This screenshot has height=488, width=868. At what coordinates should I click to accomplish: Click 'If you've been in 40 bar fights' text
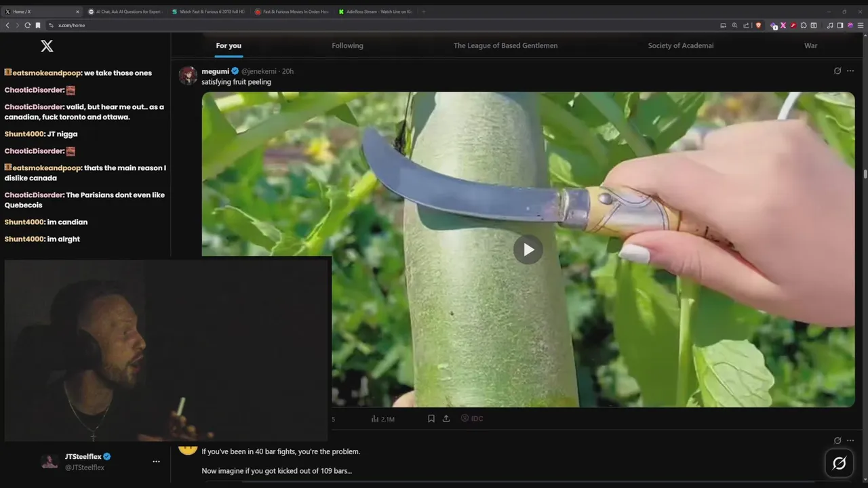281,451
